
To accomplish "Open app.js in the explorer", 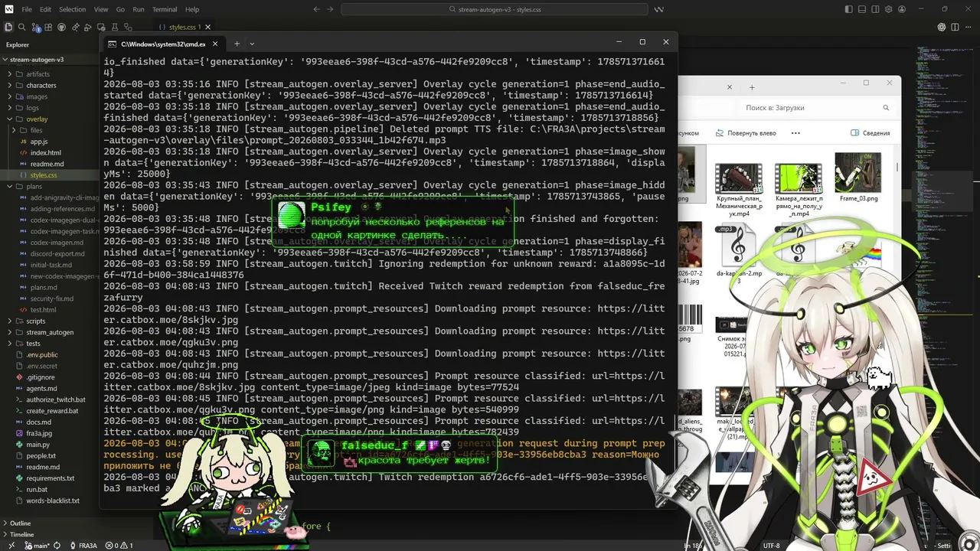I will pyautogui.click(x=50, y=142).
